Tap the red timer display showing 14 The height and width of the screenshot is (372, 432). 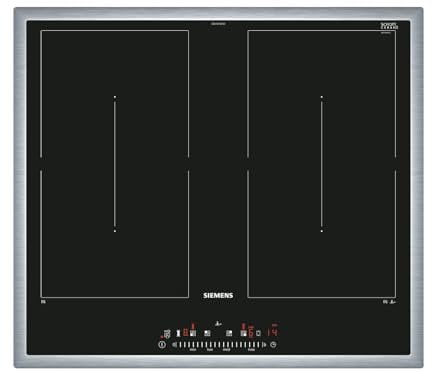click(273, 332)
